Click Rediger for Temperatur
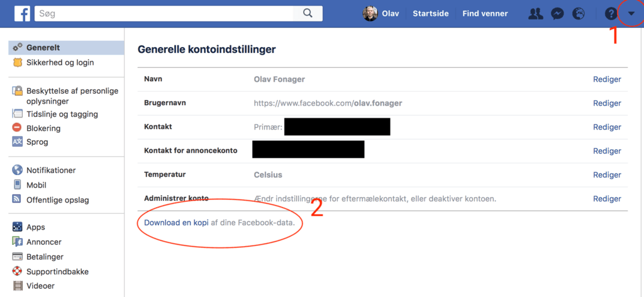 pyautogui.click(x=607, y=175)
